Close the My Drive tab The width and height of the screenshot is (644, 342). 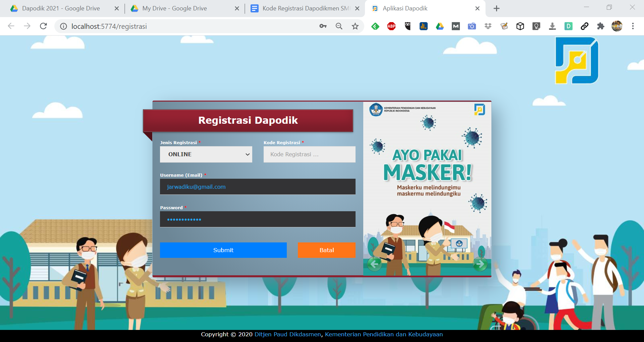point(237,8)
